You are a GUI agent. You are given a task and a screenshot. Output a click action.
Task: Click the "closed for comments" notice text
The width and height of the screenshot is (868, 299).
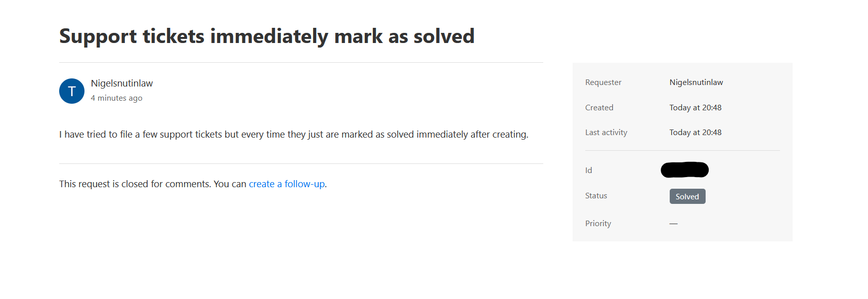(x=153, y=184)
